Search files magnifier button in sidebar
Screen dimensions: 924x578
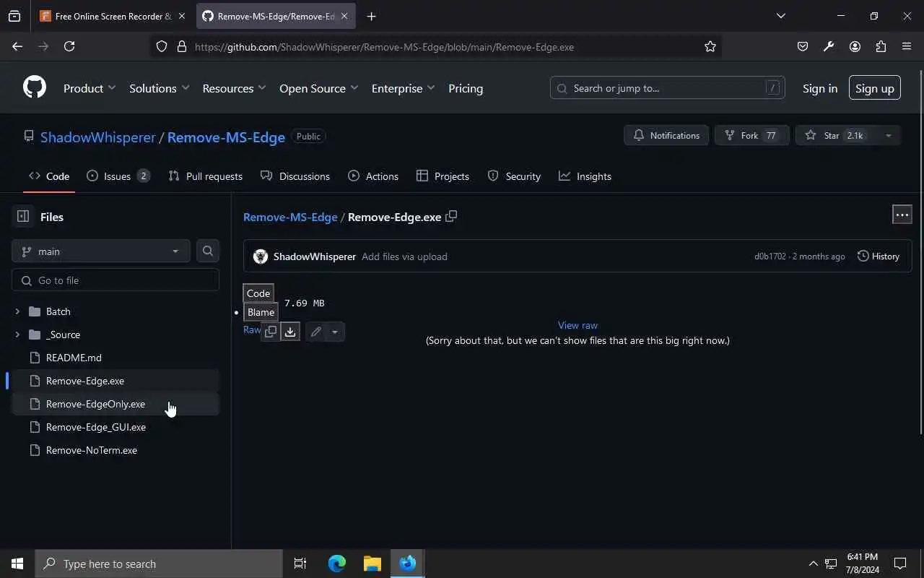tap(208, 251)
